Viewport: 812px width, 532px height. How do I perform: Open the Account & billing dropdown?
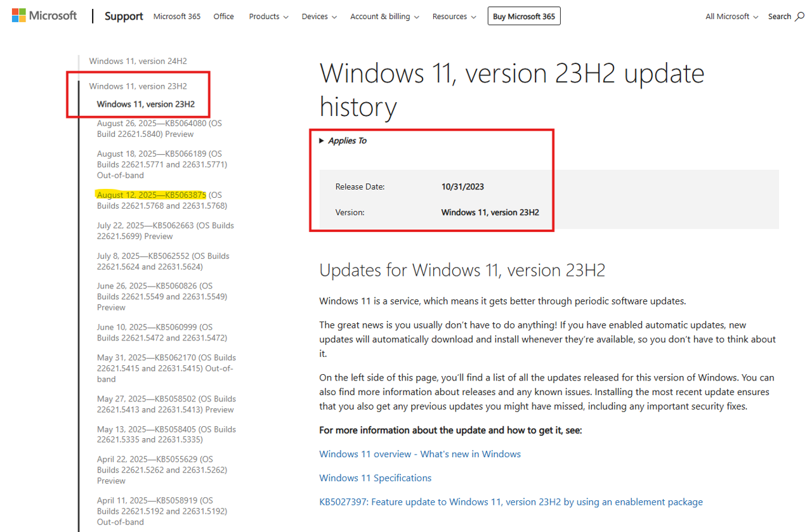point(384,16)
